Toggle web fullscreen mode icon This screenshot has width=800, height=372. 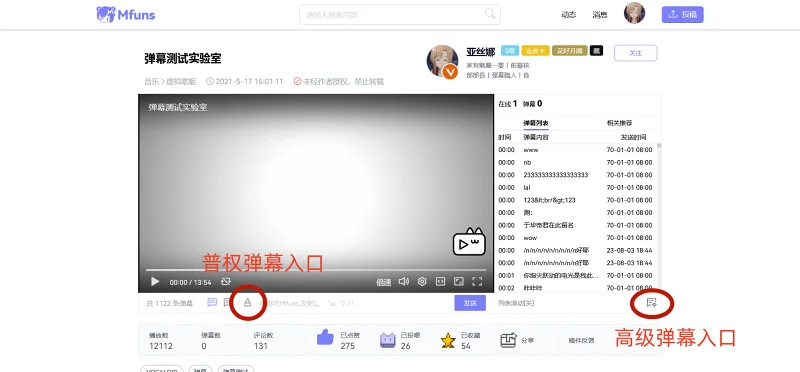pyautogui.click(x=440, y=282)
